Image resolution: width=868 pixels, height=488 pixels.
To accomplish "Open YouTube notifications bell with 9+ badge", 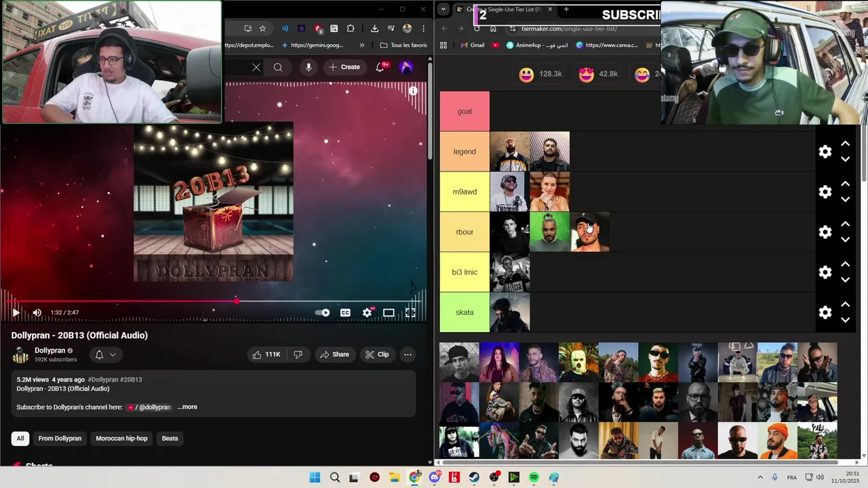I will [x=381, y=66].
